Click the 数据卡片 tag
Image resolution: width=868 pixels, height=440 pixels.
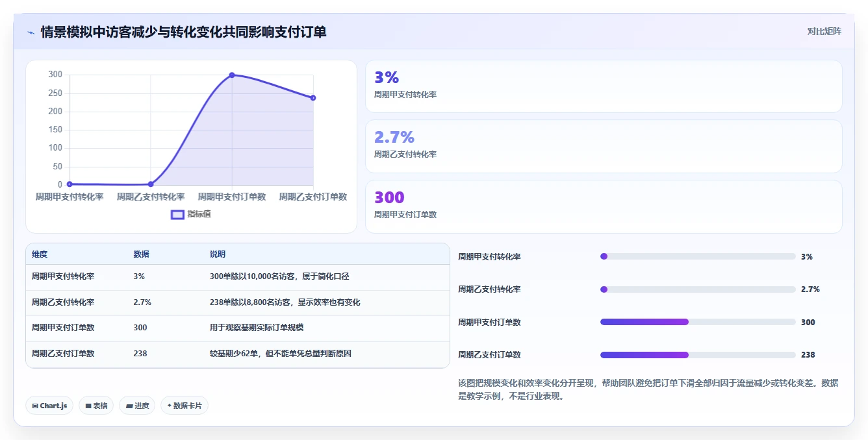[x=185, y=406]
